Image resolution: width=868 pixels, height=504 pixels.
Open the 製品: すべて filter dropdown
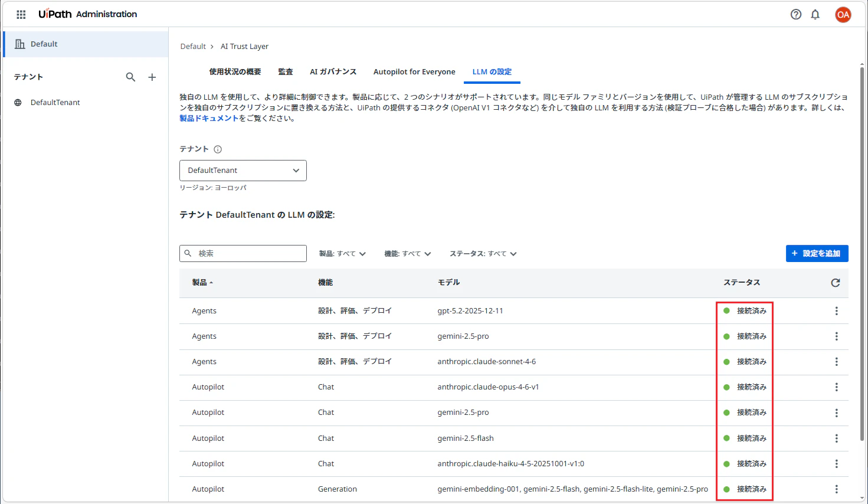click(x=342, y=254)
